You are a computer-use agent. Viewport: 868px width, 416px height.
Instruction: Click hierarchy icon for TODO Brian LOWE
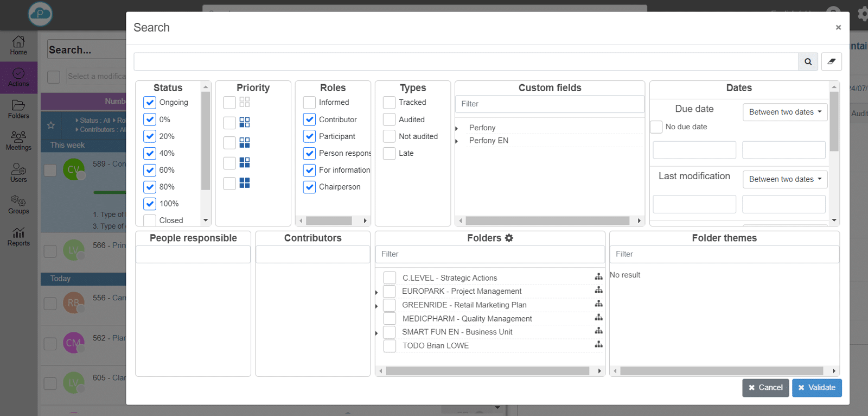598,344
